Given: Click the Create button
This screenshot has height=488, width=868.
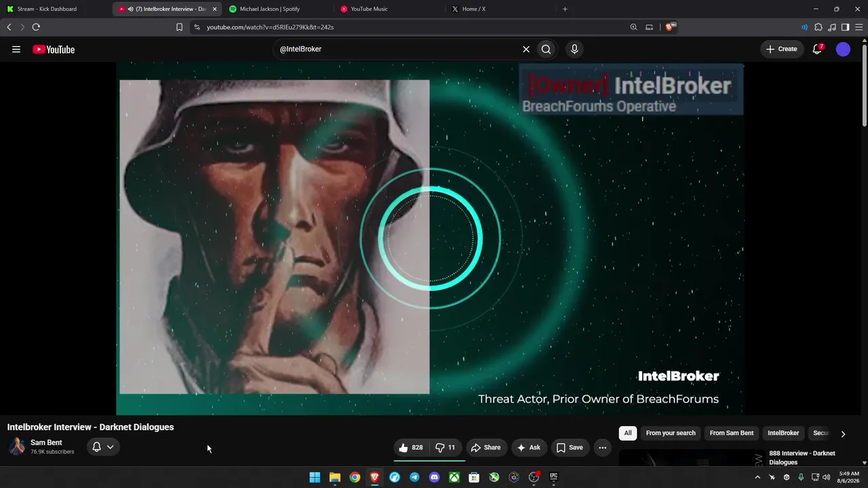Looking at the screenshot, I should pos(782,49).
